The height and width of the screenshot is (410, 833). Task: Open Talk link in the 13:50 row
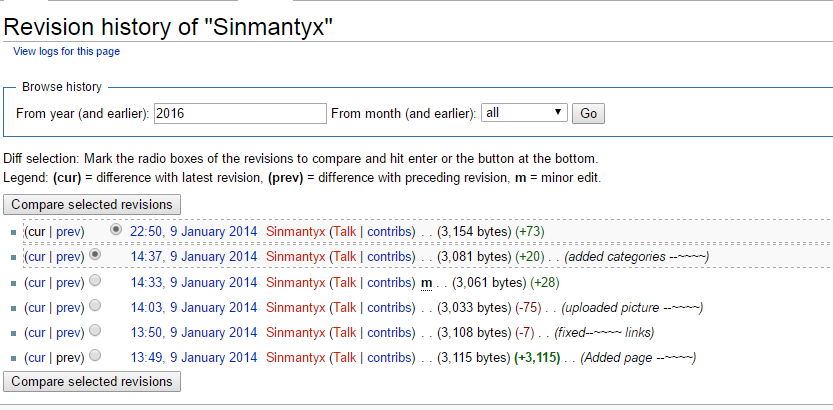click(345, 332)
